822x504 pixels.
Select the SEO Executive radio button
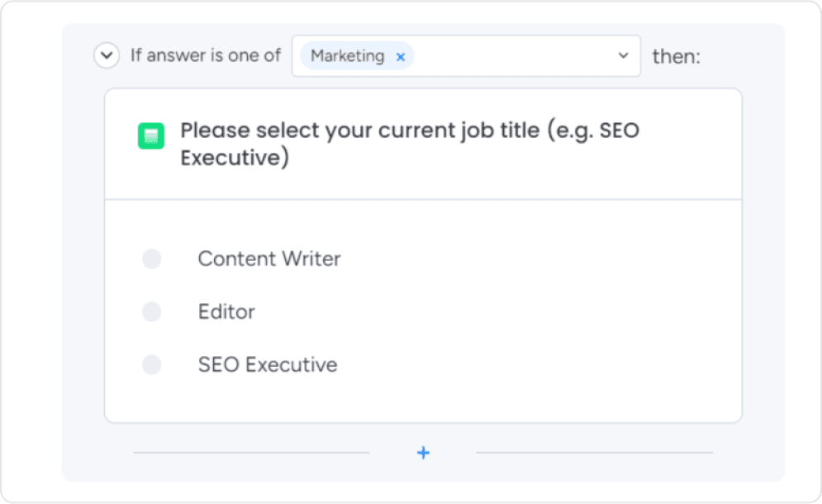point(152,364)
